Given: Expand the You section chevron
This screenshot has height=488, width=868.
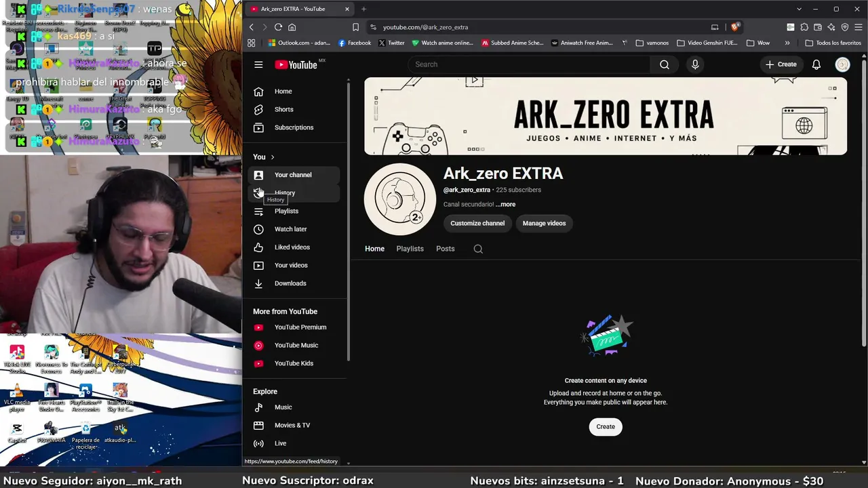Looking at the screenshot, I should pyautogui.click(x=273, y=157).
